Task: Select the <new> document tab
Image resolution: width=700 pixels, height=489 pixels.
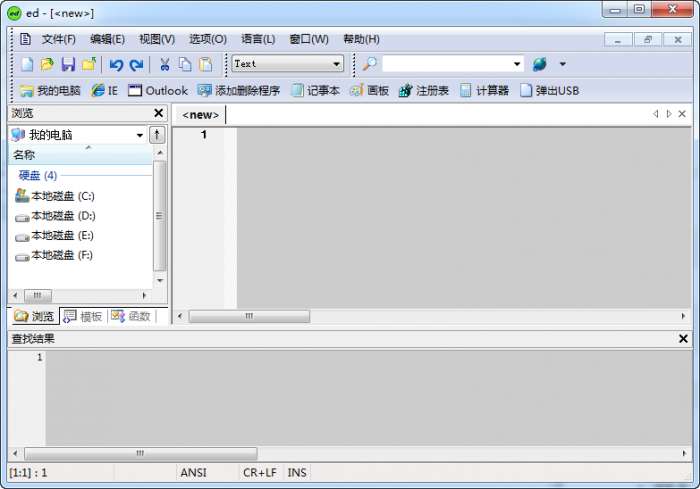Action: point(200,115)
